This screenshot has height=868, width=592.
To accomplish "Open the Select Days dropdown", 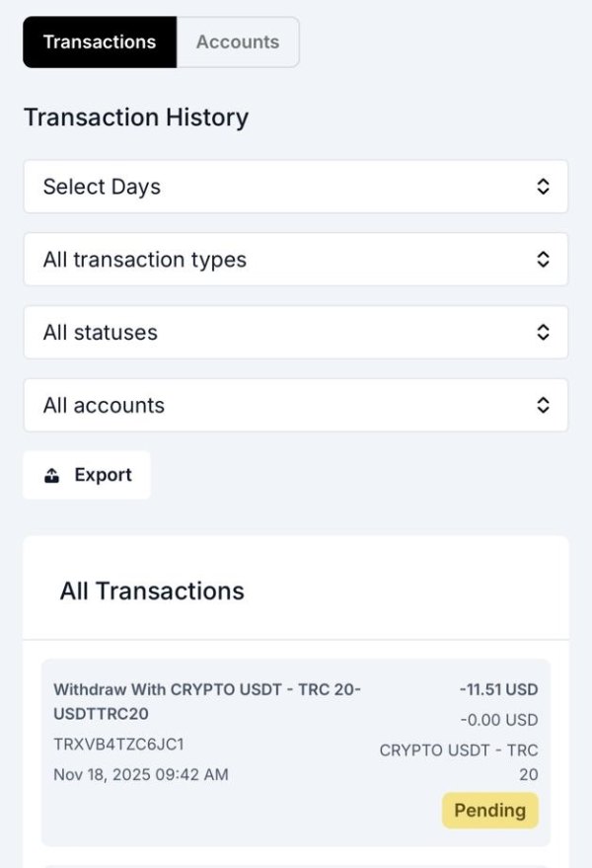I will click(x=295, y=187).
